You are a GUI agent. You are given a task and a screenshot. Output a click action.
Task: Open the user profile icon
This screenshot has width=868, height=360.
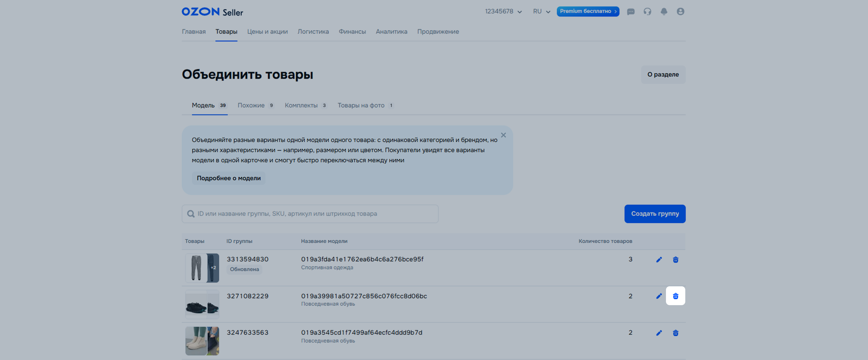point(680,12)
